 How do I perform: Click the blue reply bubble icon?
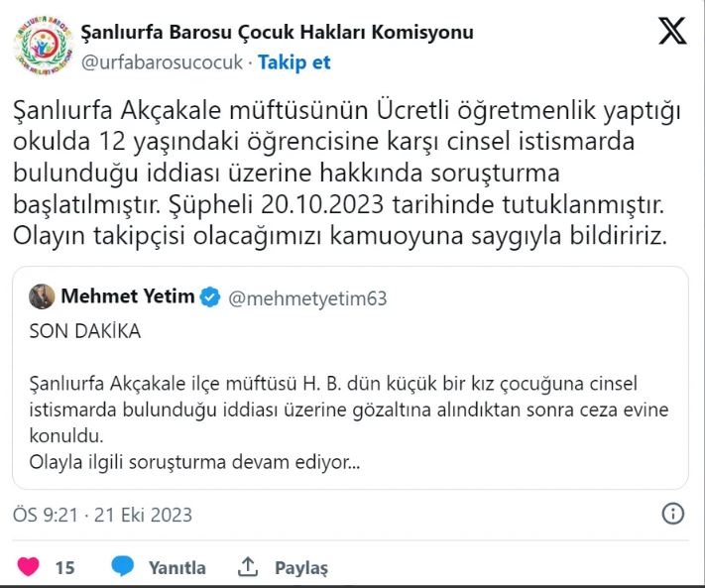pos(123,567)
